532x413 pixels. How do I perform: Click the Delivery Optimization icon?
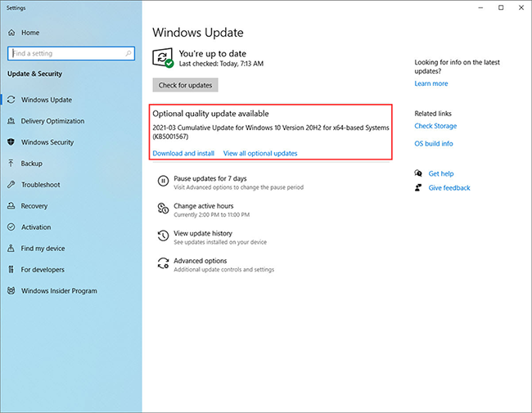coord(11,121)
